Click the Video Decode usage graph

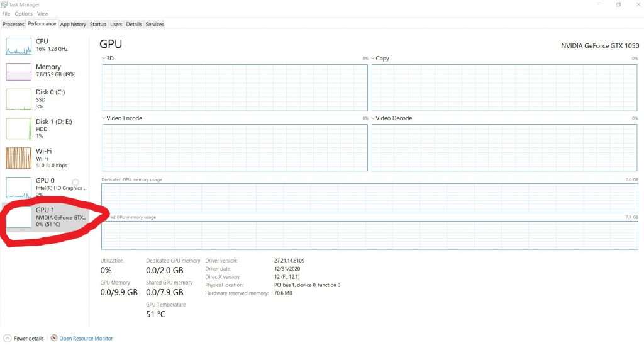(504, 147)
